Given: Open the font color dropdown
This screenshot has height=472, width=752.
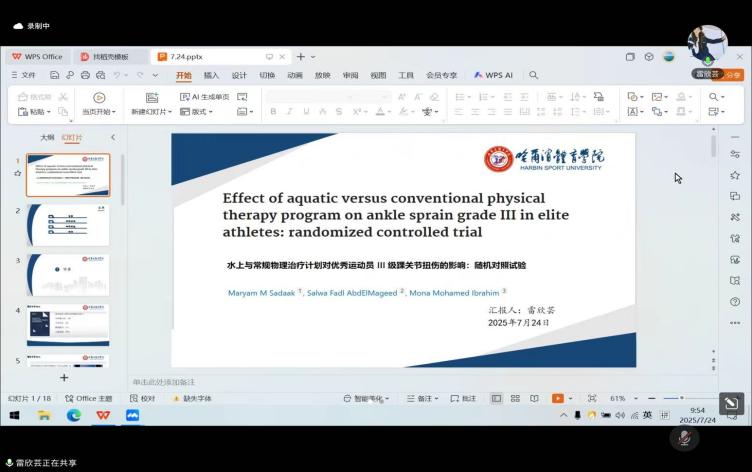Looking at the screenshot, I should point(390,112).
